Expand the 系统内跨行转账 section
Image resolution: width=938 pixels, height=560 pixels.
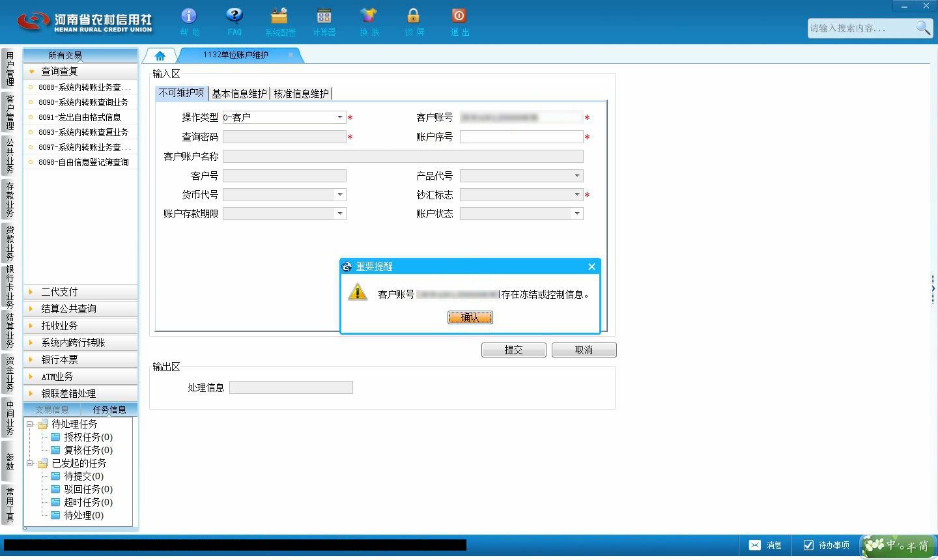click(80, 343)
